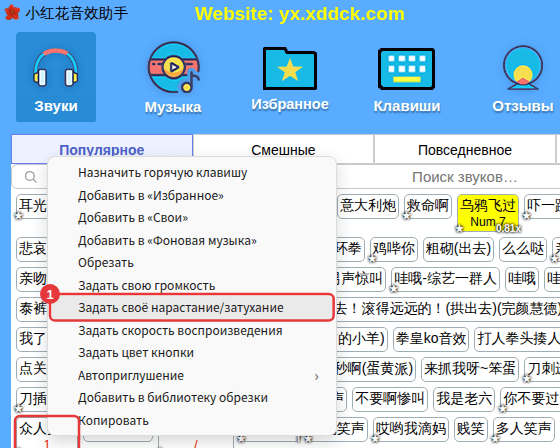
Task: Click the search magnifier icon
Action: coord(31,177)
